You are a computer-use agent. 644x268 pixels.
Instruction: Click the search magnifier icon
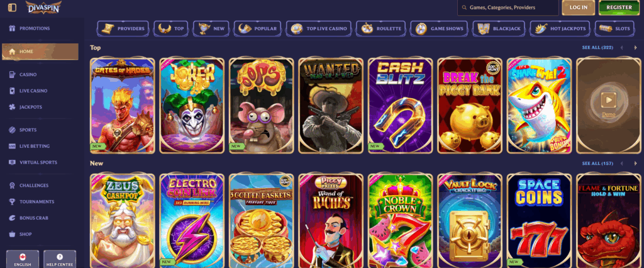click(x=464, y=8)
